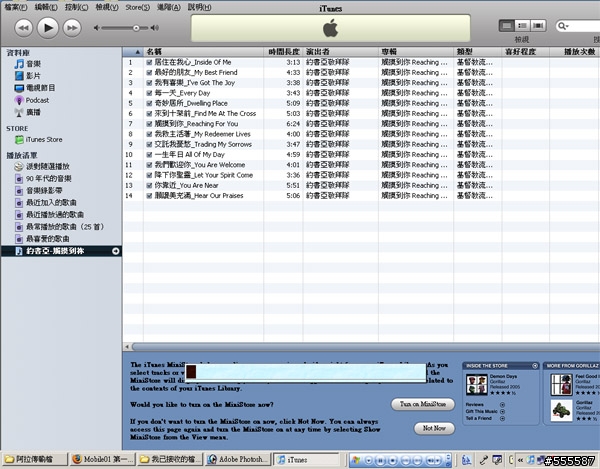Open the 說明(H) menu
Screen dimensions: 600x469
[x=199, y=7]
